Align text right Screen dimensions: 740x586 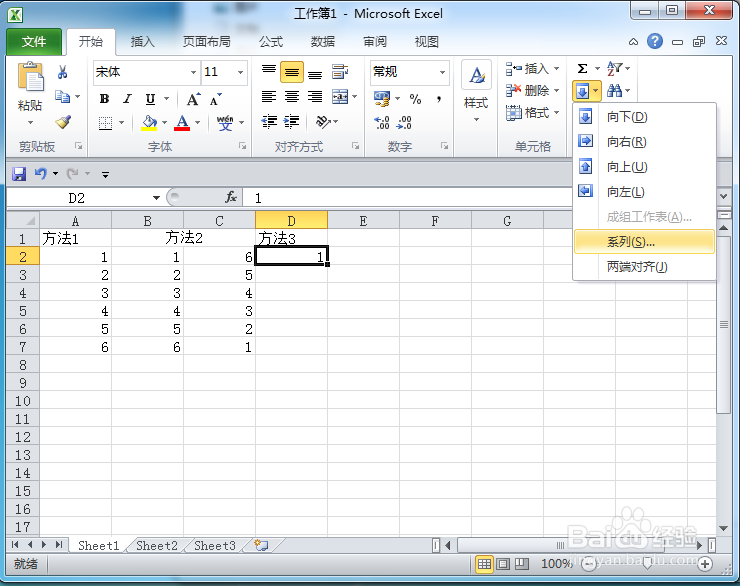[x=315, y=97]
